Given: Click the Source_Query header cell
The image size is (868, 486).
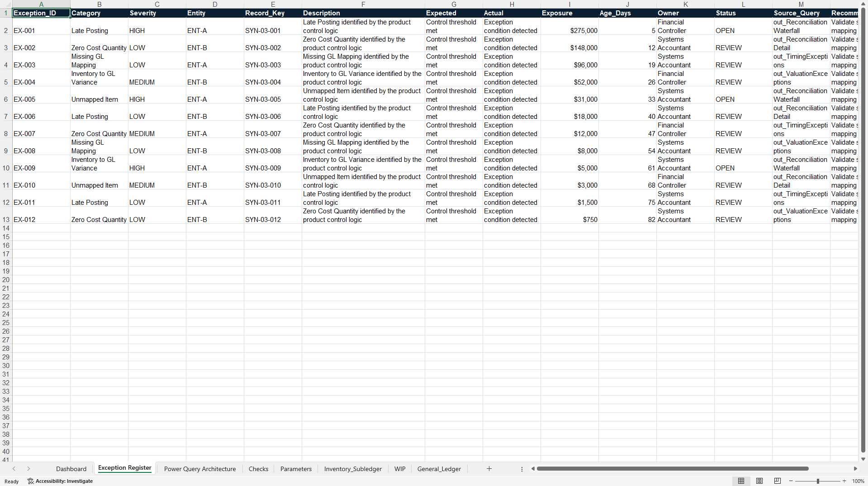Looking at the screenshot, I should (801, 13).
